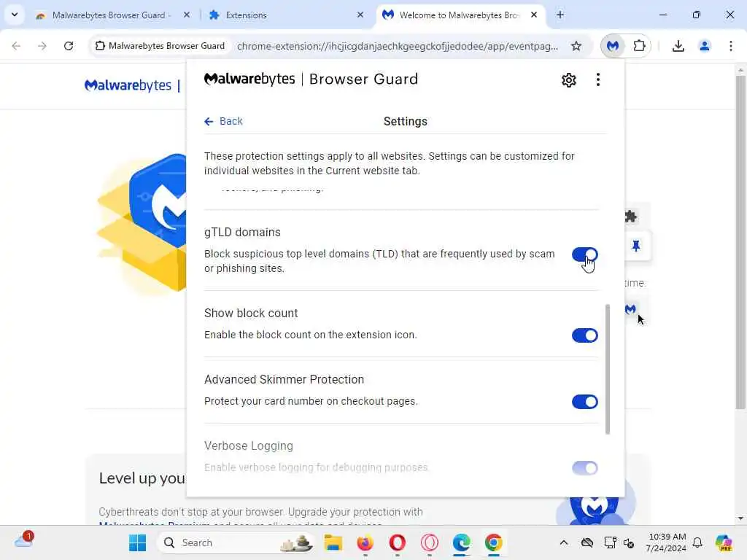This screenshot has width=747, height=560.
Task: Toggle the Show block count switch
Action: click(584, 335)
